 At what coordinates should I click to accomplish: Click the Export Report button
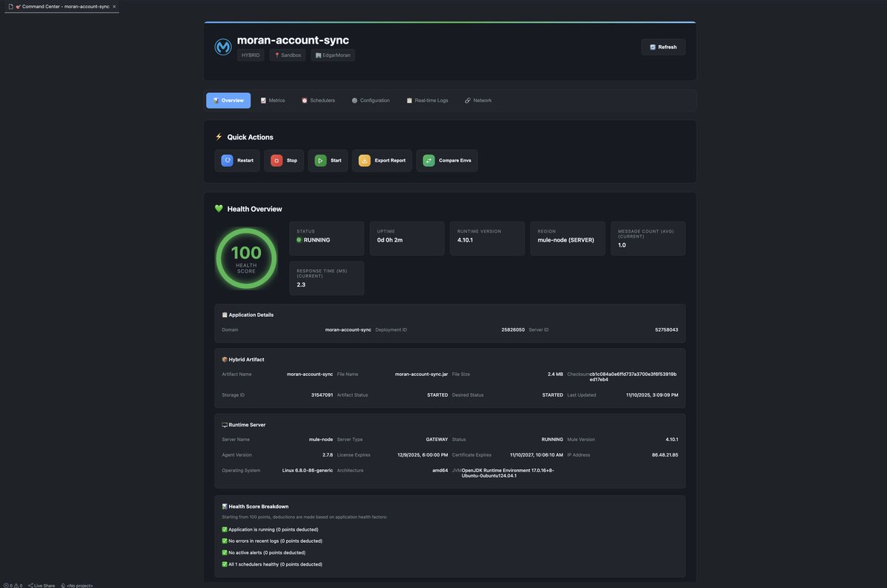click(x=382, y=160)
